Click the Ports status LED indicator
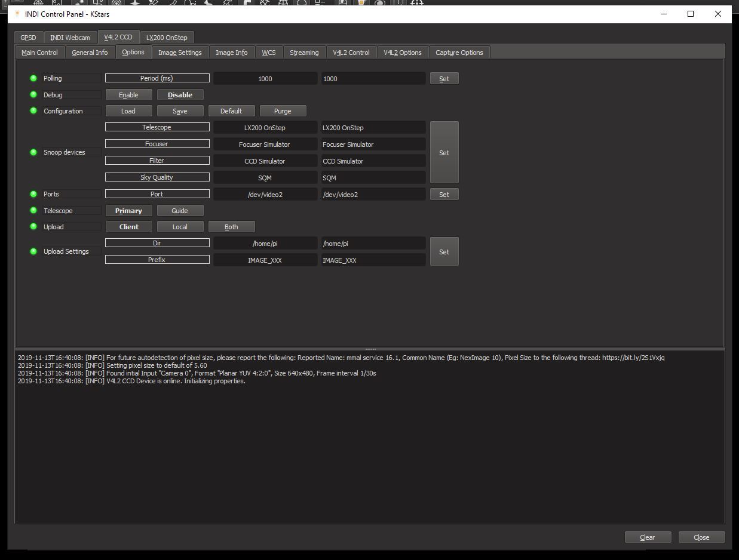The image size is (739, 560). click(x=33, y=194)
